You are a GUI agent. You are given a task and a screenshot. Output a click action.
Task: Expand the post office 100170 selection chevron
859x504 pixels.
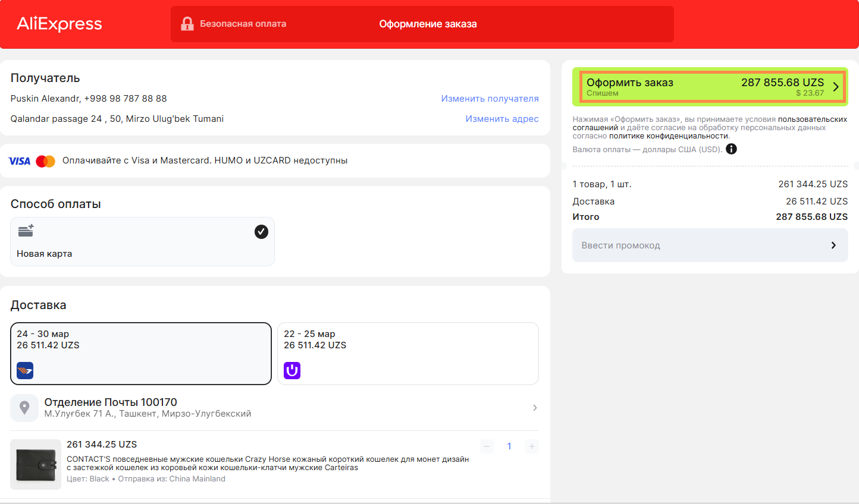tap(535, 408)
